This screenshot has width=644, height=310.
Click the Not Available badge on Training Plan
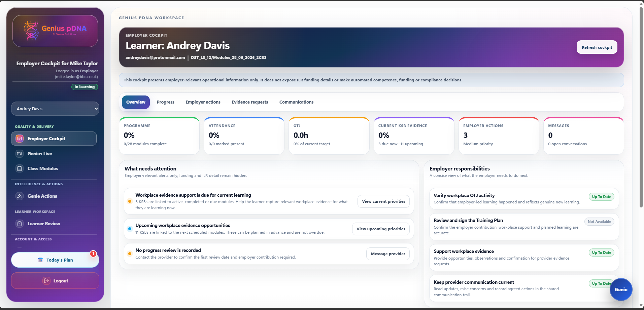[x=599, y=222]
